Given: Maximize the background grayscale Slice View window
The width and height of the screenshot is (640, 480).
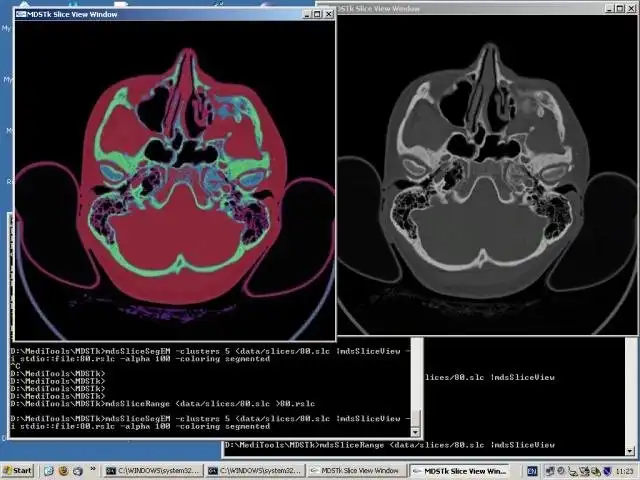Looking at the screenshot, I should click(x=620, y=8).
